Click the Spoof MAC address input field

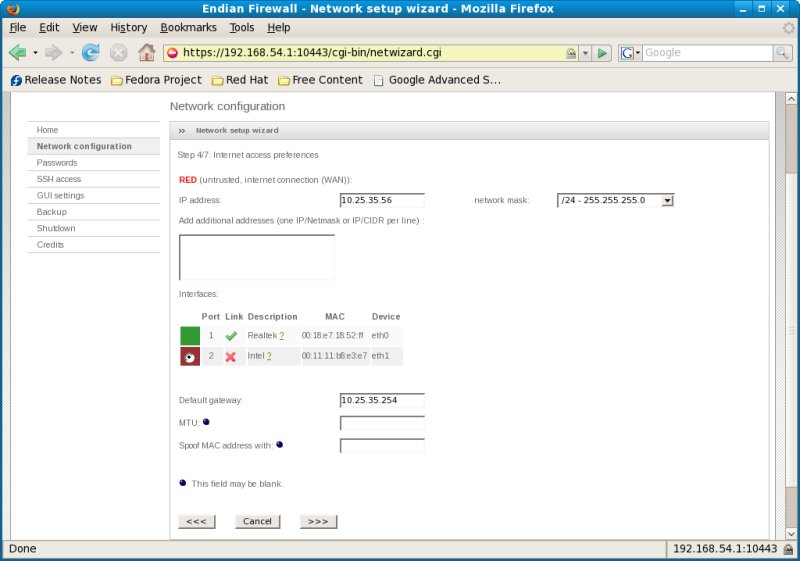(382, 445)
